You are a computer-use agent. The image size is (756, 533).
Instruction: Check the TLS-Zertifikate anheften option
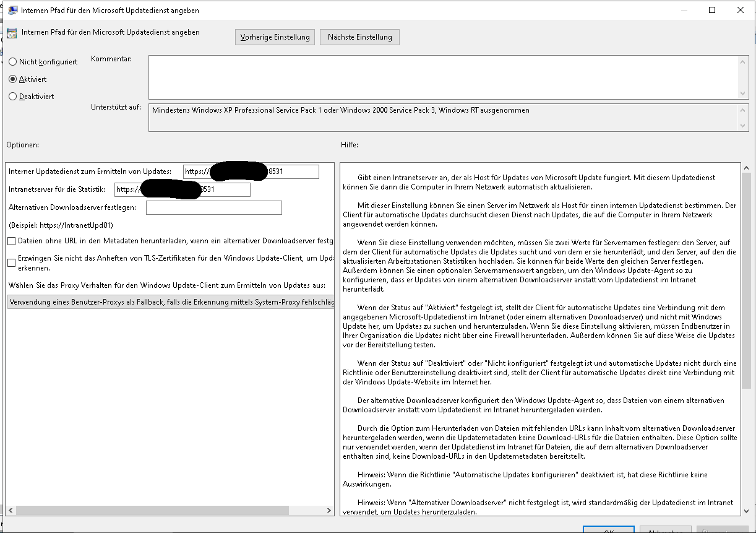pyautogui.click(x=12, y=262)
